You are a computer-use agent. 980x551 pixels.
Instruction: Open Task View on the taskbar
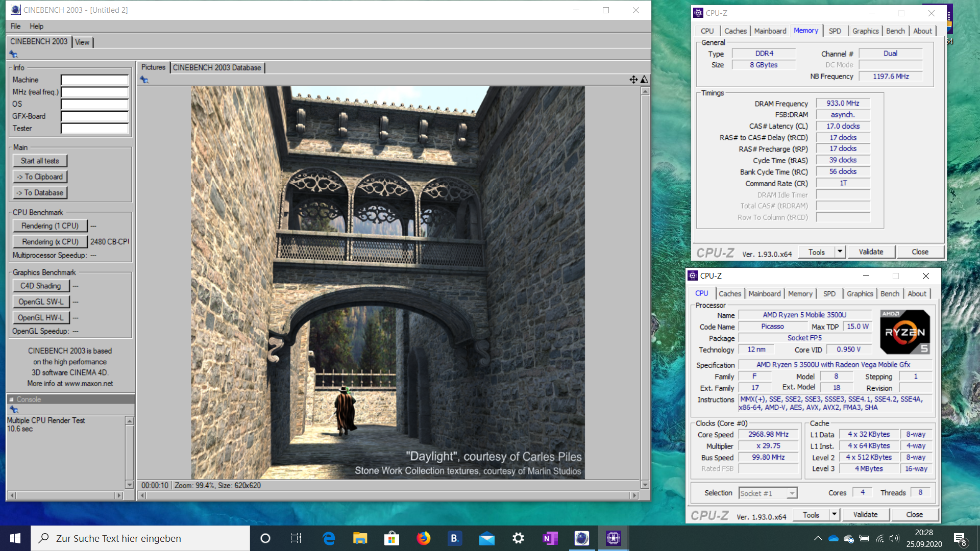296,538
